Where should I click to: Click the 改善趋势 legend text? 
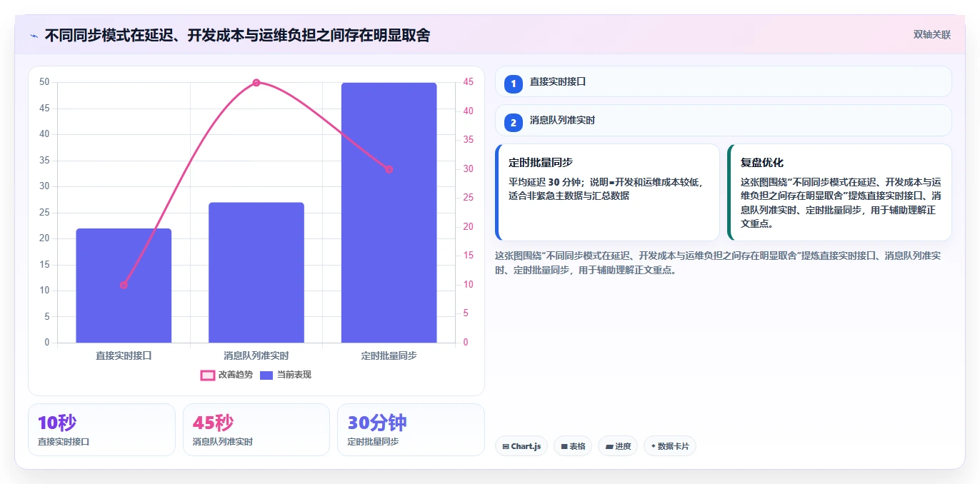(235, 375)
